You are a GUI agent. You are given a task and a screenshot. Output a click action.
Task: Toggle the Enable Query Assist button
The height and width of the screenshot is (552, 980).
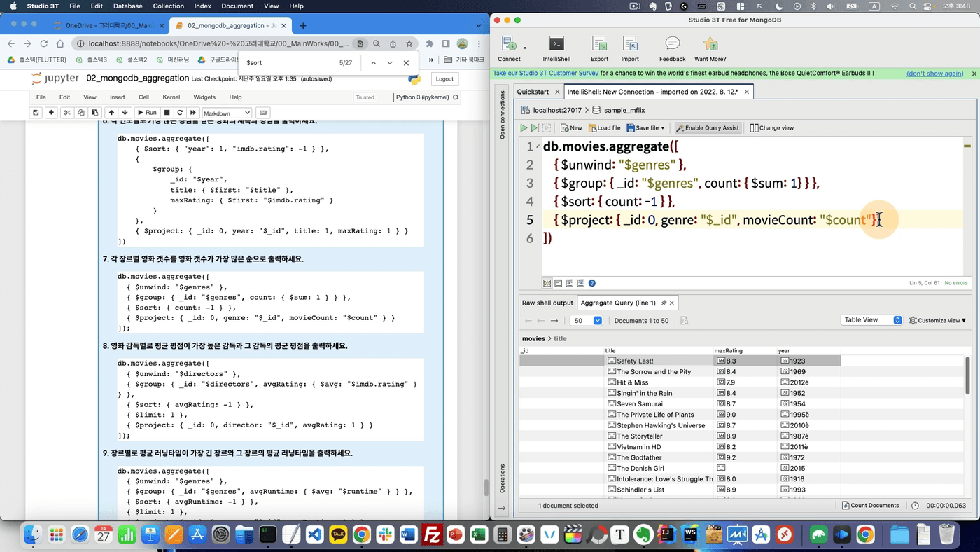(708, 128)
